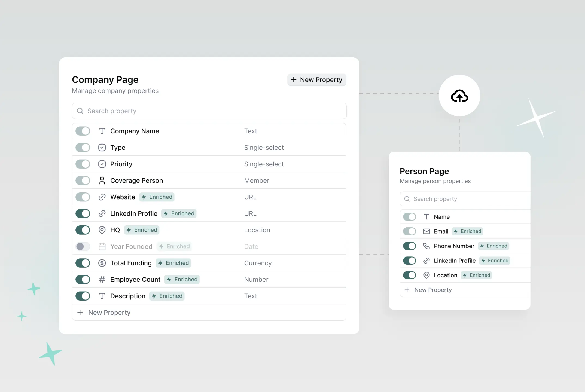The width and height of the screenshot is (585, 392).
Task: Toggle the Email switch in Person Page
Action: 410,231
